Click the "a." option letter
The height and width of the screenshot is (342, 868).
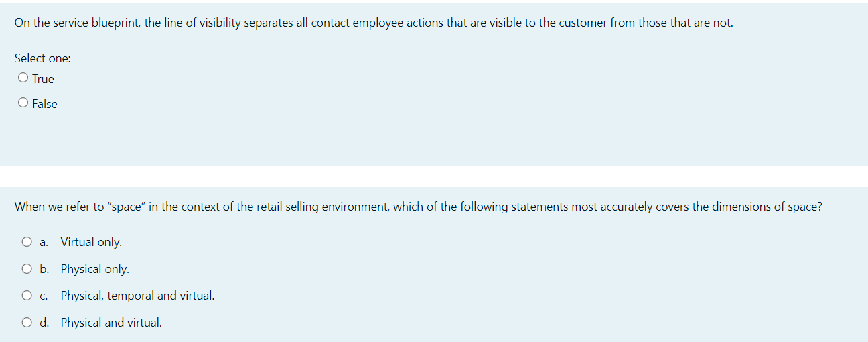click(44, 242)
